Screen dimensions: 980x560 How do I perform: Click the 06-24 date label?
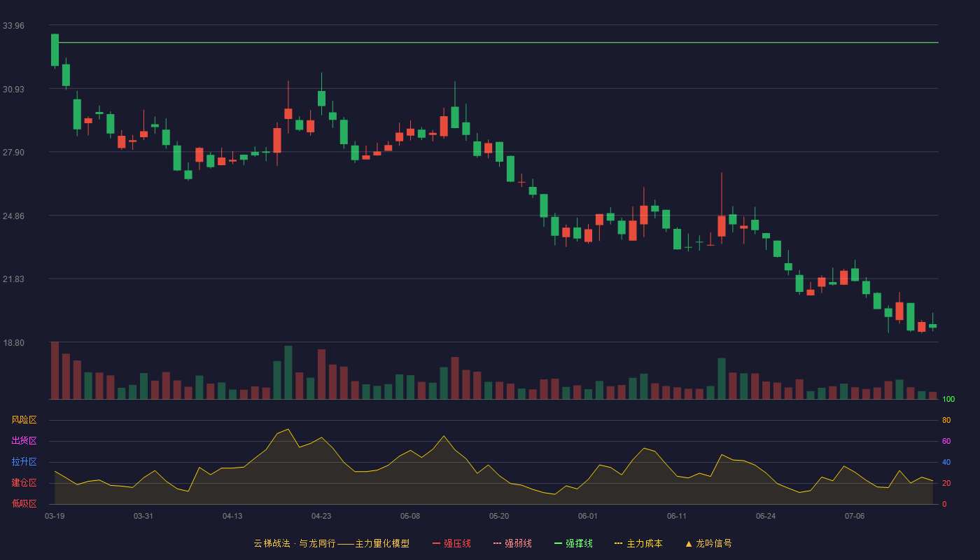766,516
